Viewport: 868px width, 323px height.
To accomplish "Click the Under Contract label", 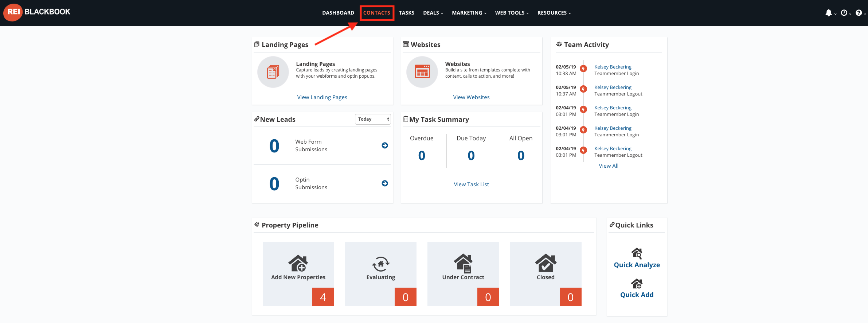I will [x=463, y=277].
